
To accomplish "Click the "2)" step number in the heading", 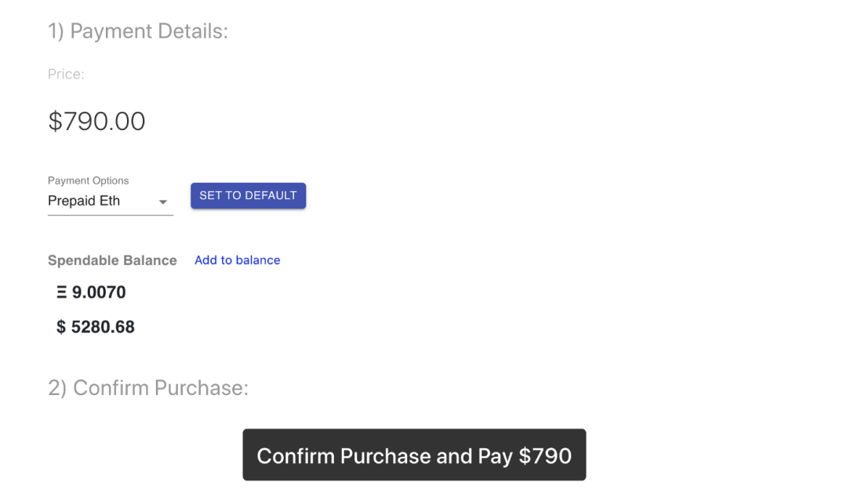I will click(x=57, y=388).
